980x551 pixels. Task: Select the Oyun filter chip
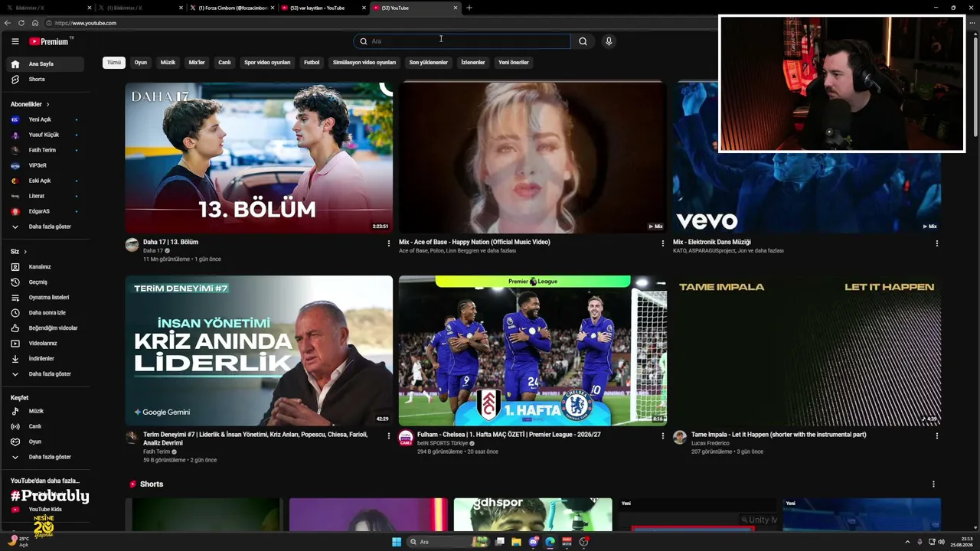(x=141, y=63)
